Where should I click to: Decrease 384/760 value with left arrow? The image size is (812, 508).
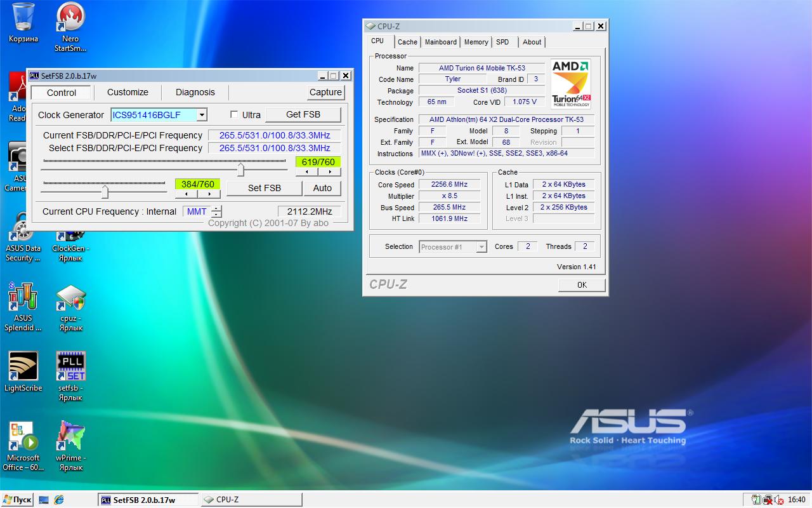[187, 194]
